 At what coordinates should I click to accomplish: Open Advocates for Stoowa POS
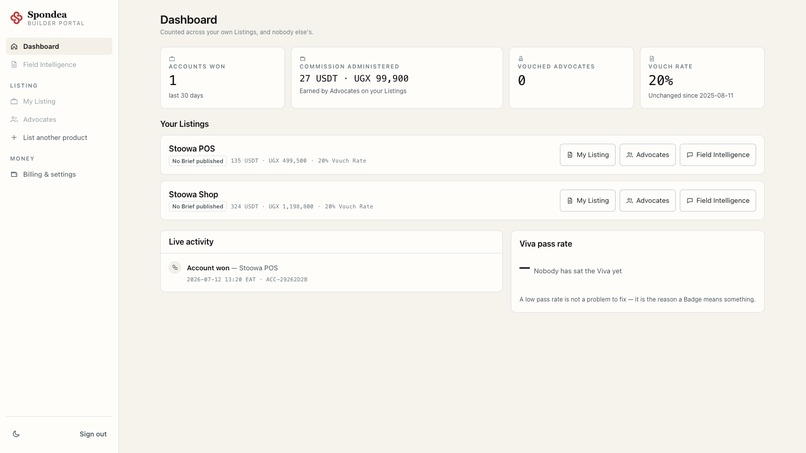pyautogui.click(x=648, y=155)
